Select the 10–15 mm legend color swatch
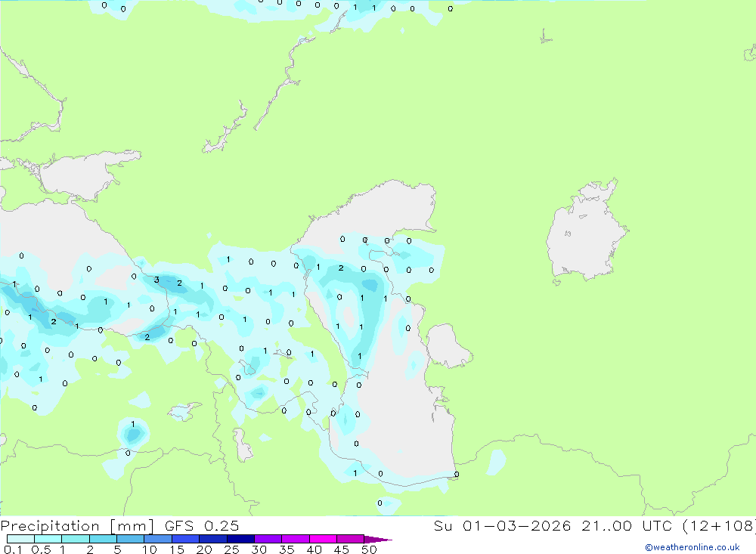The height and width of the screenshot is (554, 756). click(x=158, y=539)
